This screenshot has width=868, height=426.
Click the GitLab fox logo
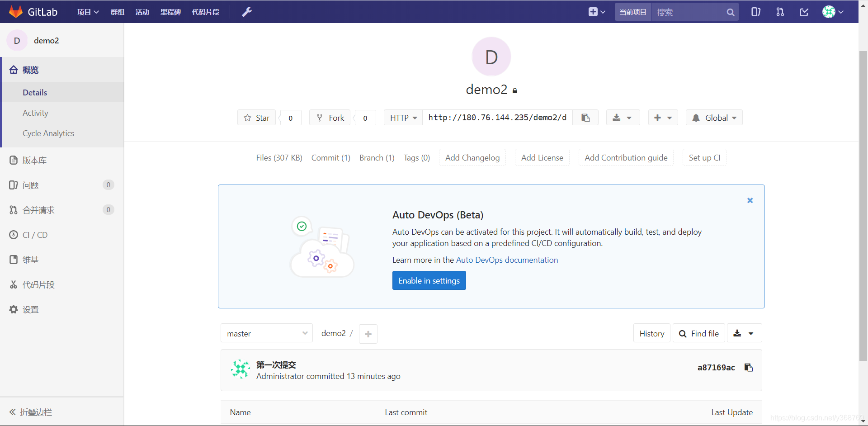tap(16, 12)
